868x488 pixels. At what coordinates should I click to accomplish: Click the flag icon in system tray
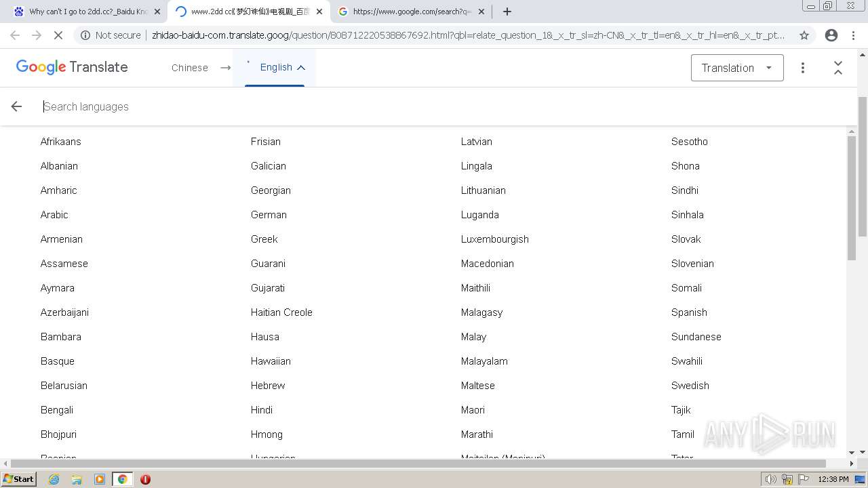click(804, 479)
